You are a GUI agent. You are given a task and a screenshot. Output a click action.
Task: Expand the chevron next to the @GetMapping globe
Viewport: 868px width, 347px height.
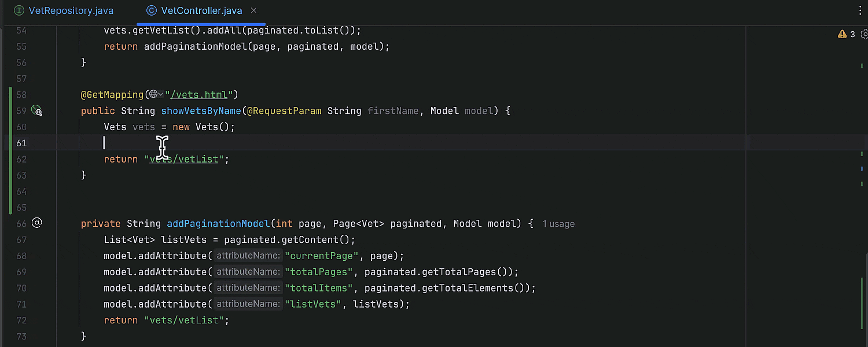point(160,94)
